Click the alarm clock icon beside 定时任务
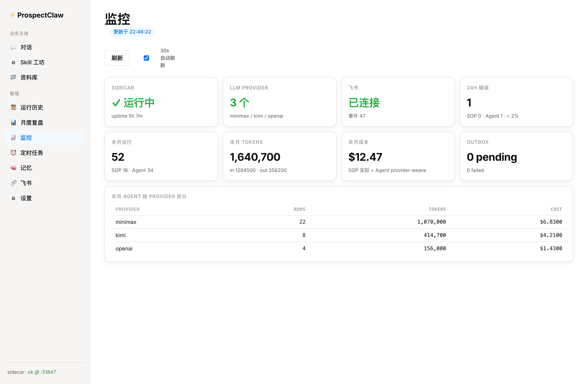Image resolution: width=588 pixels, height=384 pixels. pos(13,153)
